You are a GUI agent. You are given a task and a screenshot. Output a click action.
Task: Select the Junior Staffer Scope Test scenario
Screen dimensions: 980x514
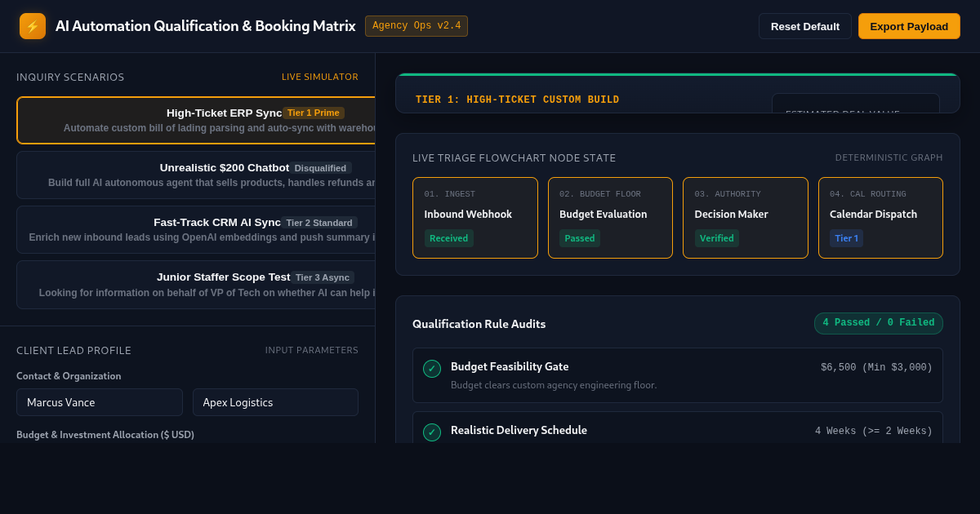196,285
